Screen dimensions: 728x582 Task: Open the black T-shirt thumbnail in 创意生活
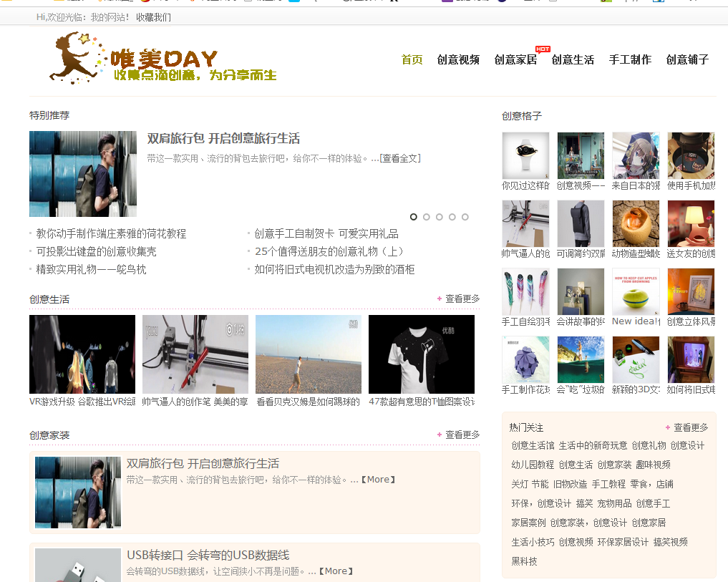tap(421, 354)
